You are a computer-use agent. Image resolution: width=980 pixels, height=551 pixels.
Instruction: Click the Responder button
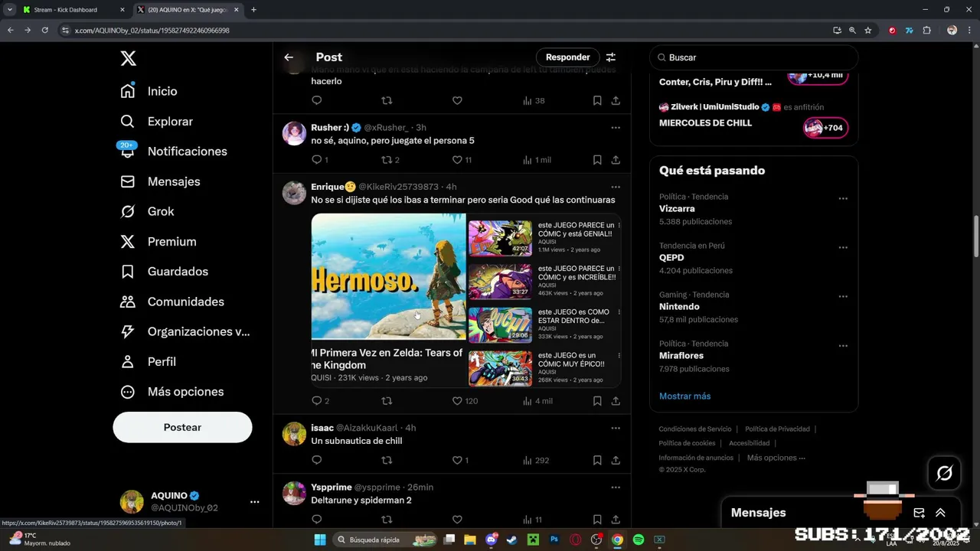[567, 57]
